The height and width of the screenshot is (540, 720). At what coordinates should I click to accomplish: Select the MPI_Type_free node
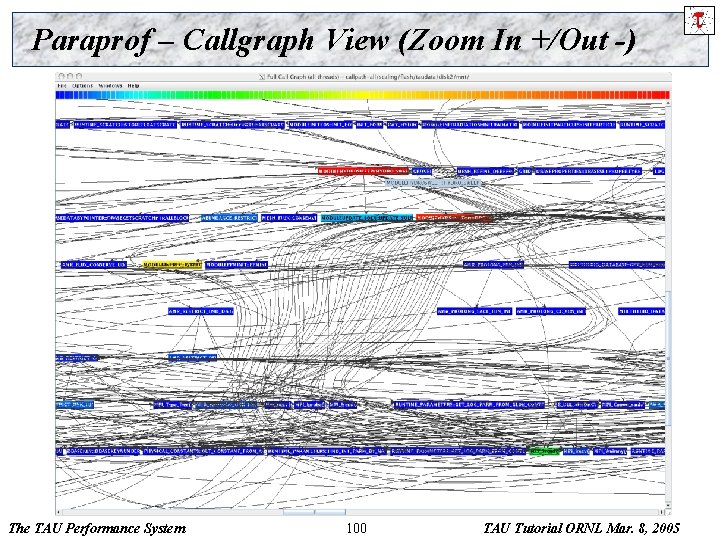tap(172, 405)
